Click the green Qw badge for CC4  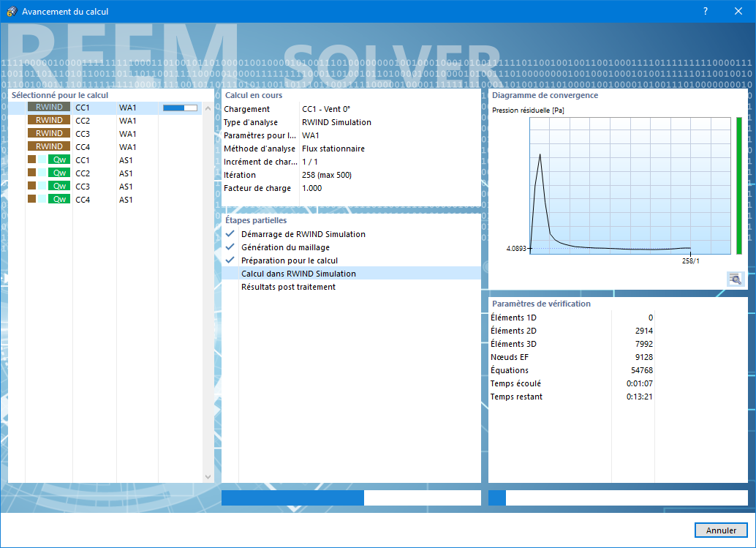tap(59, 199)
